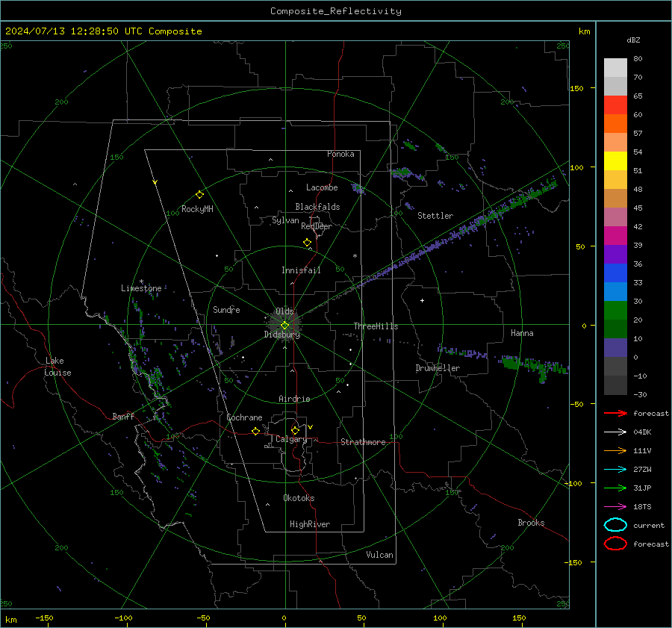This screenshot has width=672, height=628.
Task: Pick the 30 dBZ light blue swatch
Action: (615, 291)
